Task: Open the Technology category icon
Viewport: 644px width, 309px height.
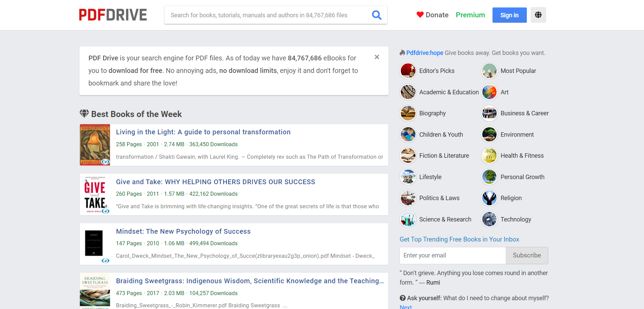Action: tap(489, 219)
